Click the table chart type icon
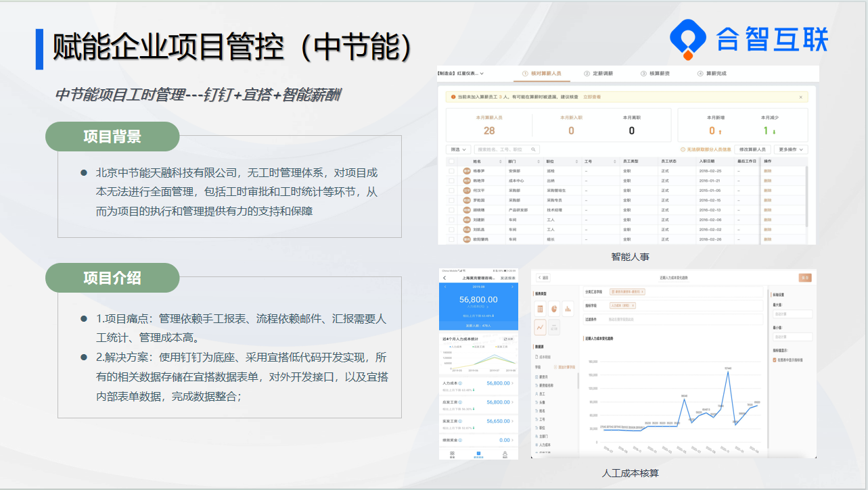 point(541,309)
